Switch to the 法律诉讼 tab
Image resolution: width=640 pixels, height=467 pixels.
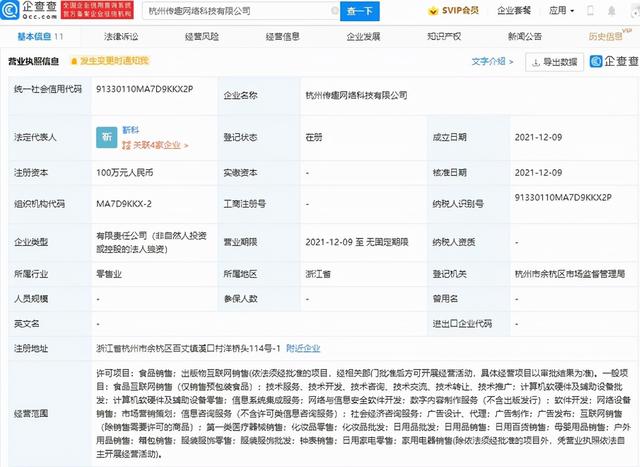[x=121, y=37]
